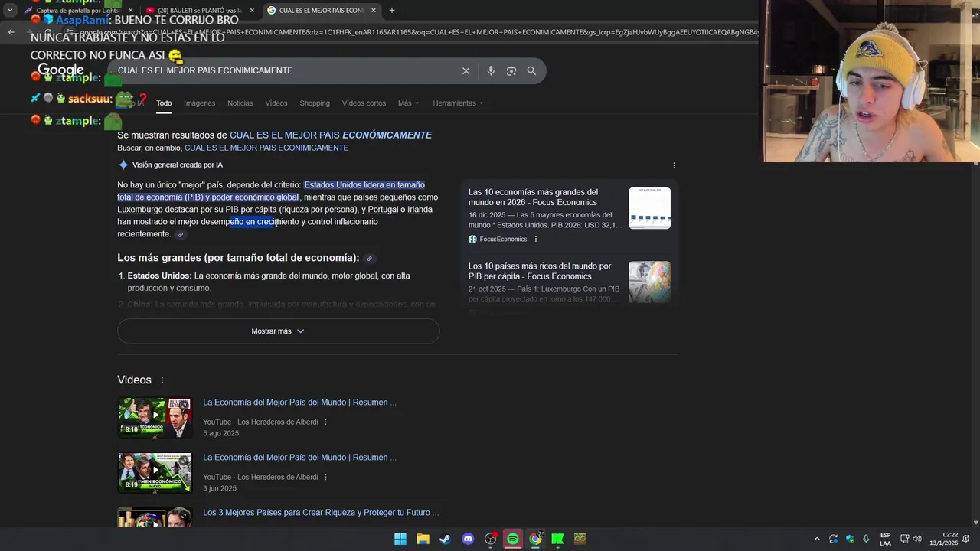Switch to the 'Videos cortos' tab
The width and height of the screenshot is (980, 551).
pyautogui.click(x=364, y=103)
